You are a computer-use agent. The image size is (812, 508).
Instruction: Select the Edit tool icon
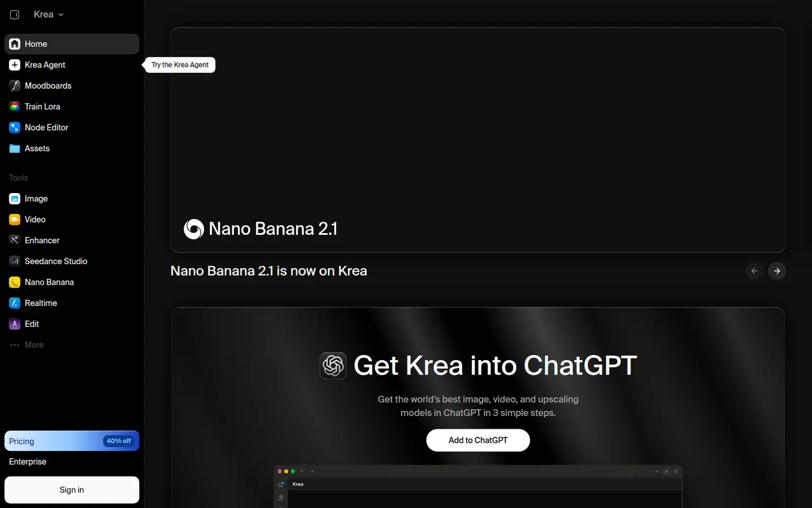pos(15,324)
